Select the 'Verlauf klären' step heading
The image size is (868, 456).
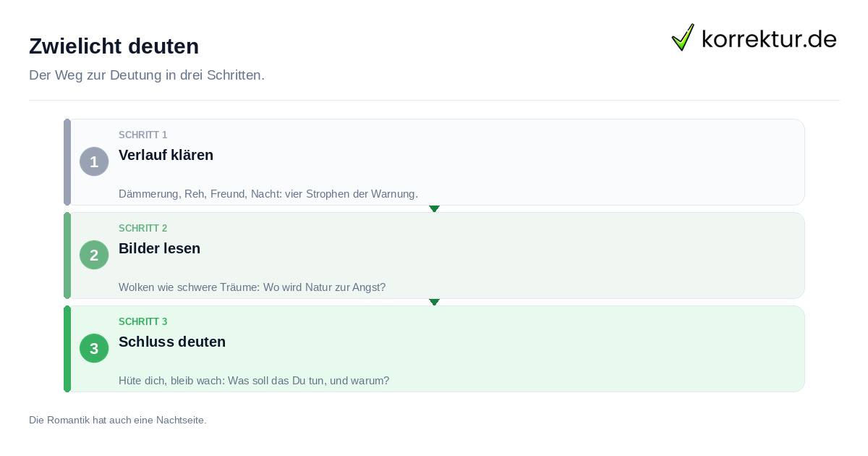point(166,155)
